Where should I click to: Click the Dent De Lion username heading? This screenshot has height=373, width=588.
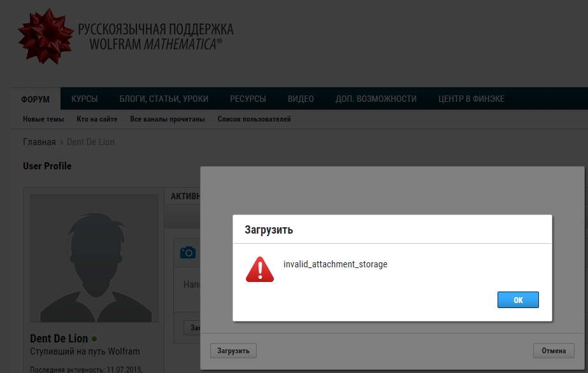pos(59,339)
